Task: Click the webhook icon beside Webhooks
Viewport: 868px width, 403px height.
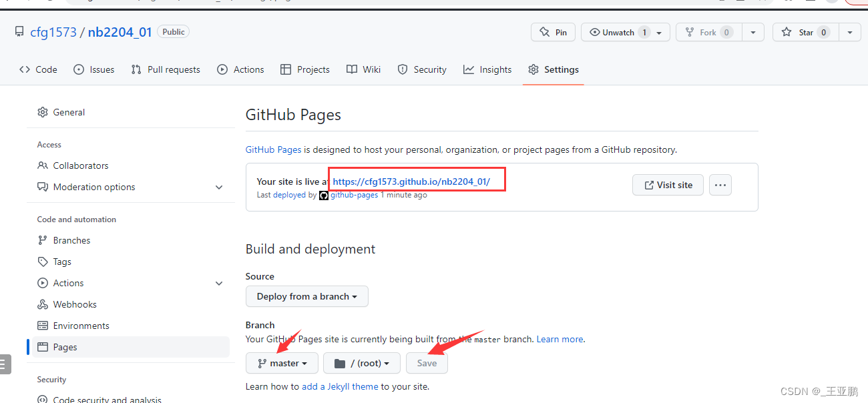Action: pyautogui.click(x=43, y=304)
